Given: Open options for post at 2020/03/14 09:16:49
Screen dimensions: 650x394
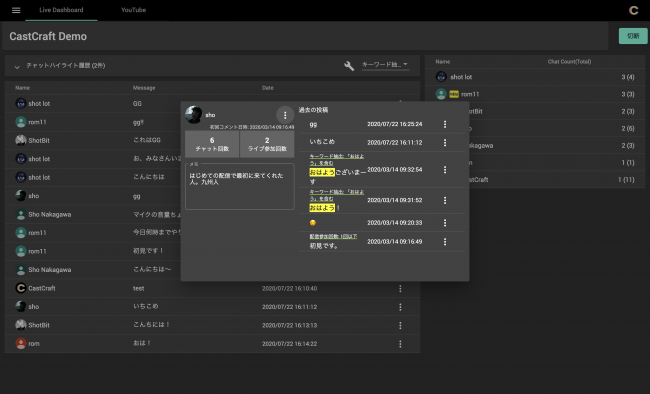Looking at the screenshot, I should pos(445,242).
